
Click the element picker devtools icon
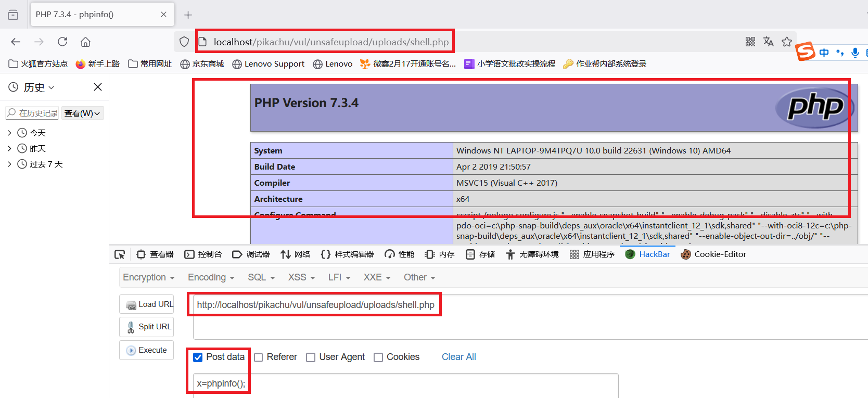(120, 254)
